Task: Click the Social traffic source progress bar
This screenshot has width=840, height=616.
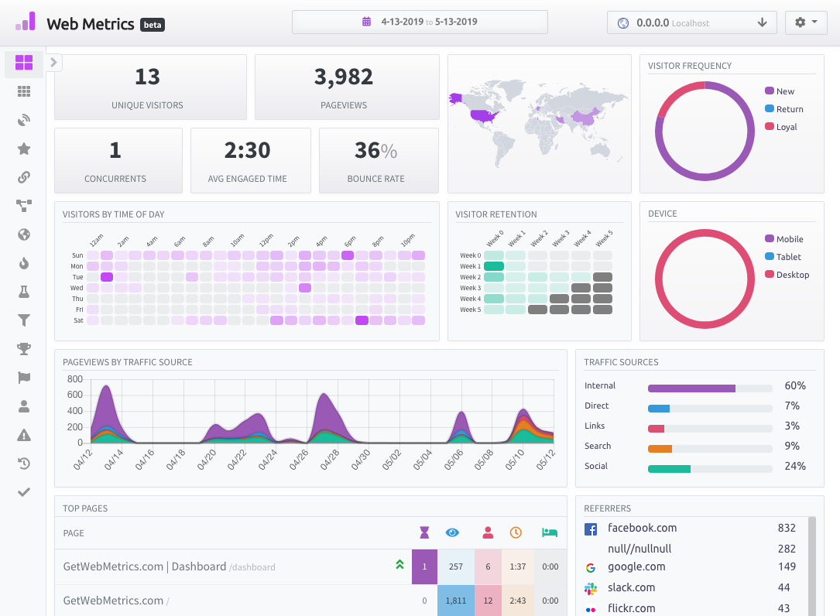Action: pyautogui.click(x=710, y=468)
